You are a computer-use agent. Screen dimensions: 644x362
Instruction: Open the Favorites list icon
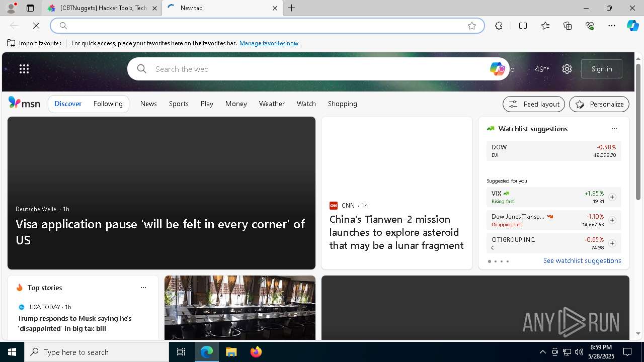(545, 26)
